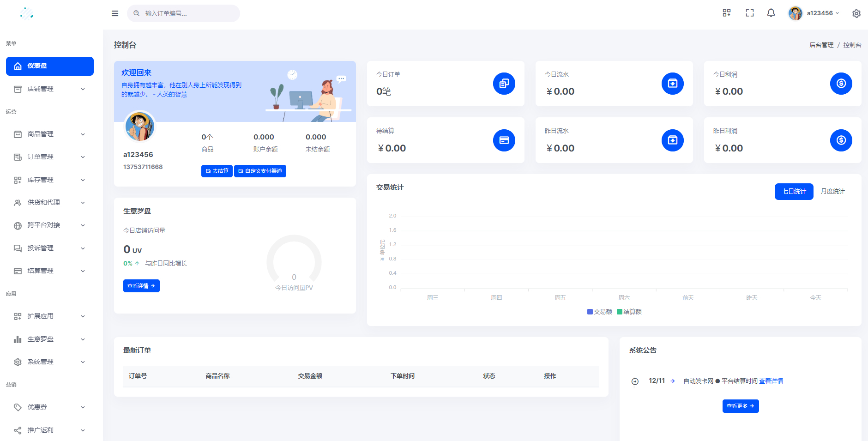Open the settings gear in top bar
Screen dimensions: 868x441
(x=856, y=13)
